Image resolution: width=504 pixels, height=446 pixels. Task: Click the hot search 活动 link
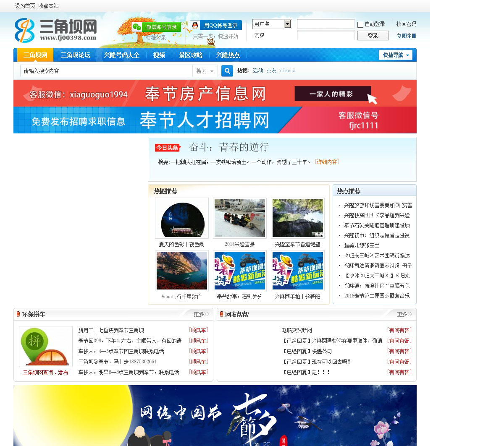[x=258, y=71]
